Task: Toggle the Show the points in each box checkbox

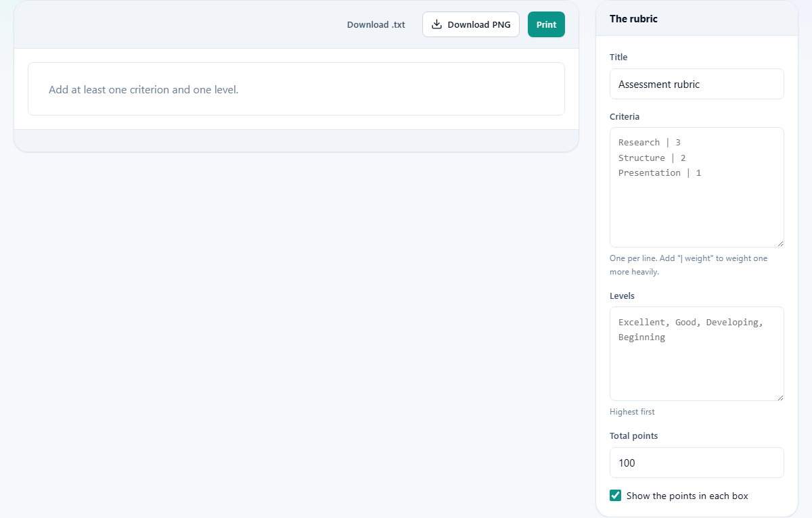Action: tap(616, 496)
